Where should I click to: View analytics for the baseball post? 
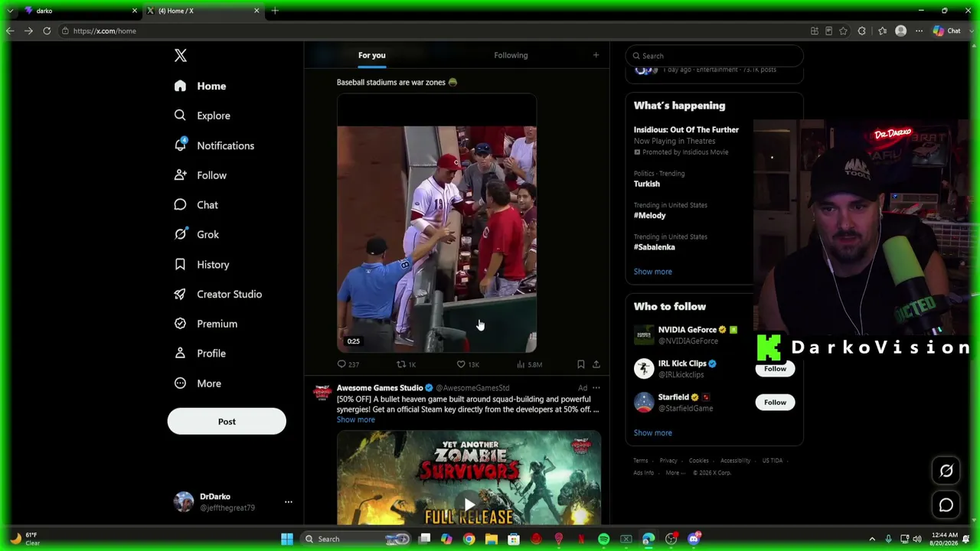(529, 364)
